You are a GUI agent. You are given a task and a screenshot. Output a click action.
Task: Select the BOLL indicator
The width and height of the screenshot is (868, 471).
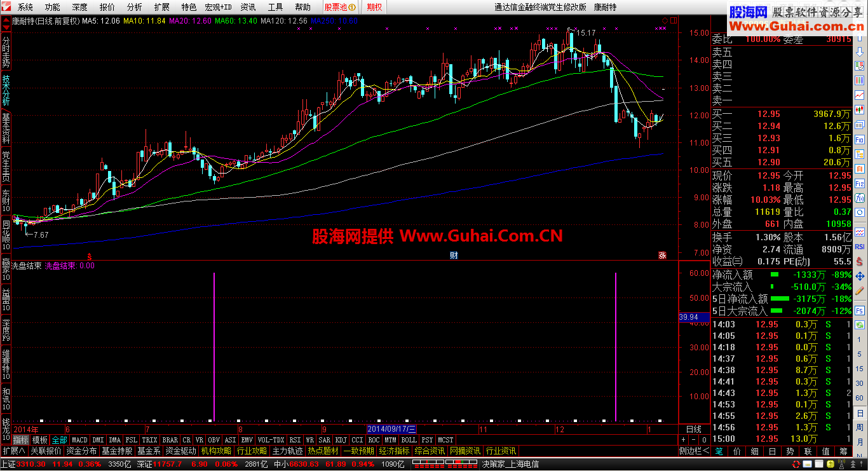click(x=409, y=440)
